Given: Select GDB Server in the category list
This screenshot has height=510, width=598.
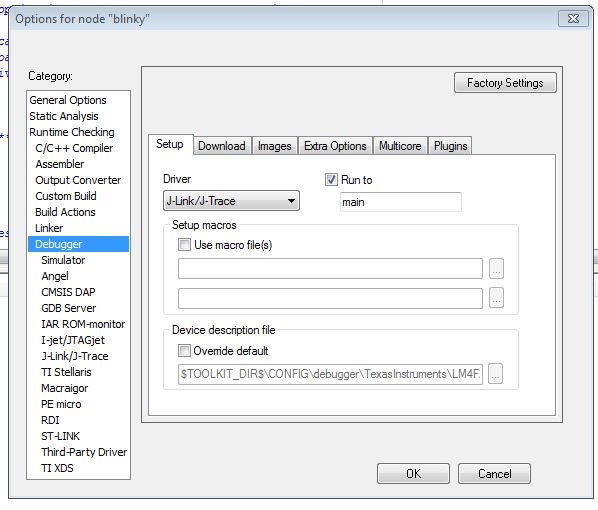Looking at the screenshot, I should click(78, 308).
